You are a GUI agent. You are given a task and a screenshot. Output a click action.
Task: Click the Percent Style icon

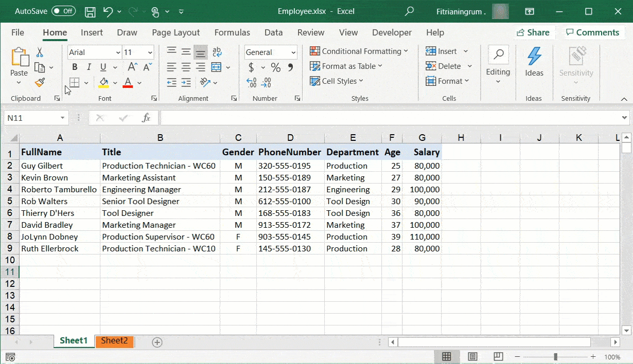[276, 67]
